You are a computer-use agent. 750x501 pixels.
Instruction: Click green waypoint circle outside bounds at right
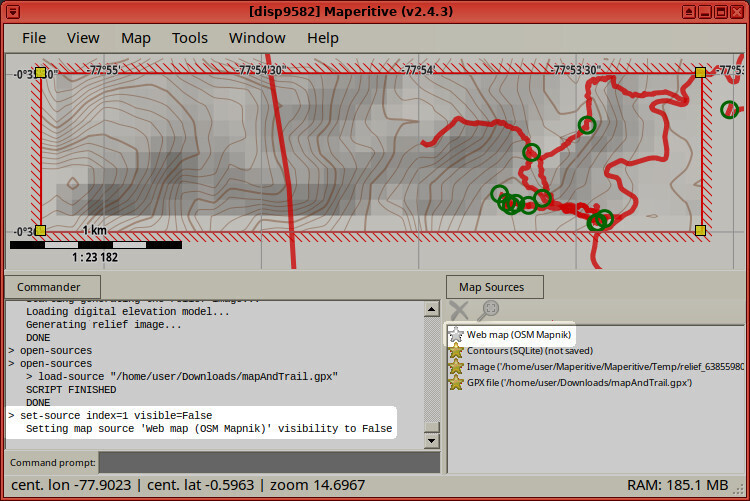point(729,110)
